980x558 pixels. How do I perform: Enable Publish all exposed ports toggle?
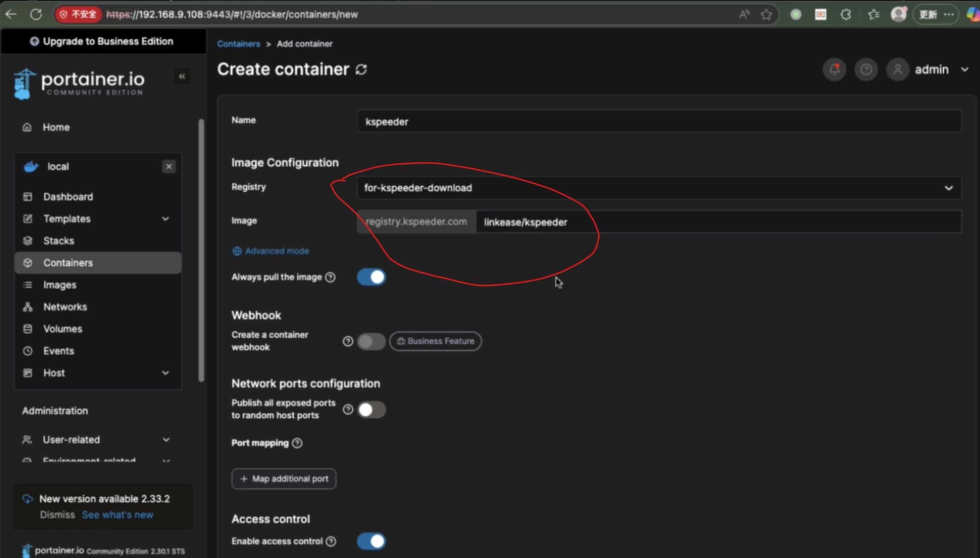click(x=371, y=410)
